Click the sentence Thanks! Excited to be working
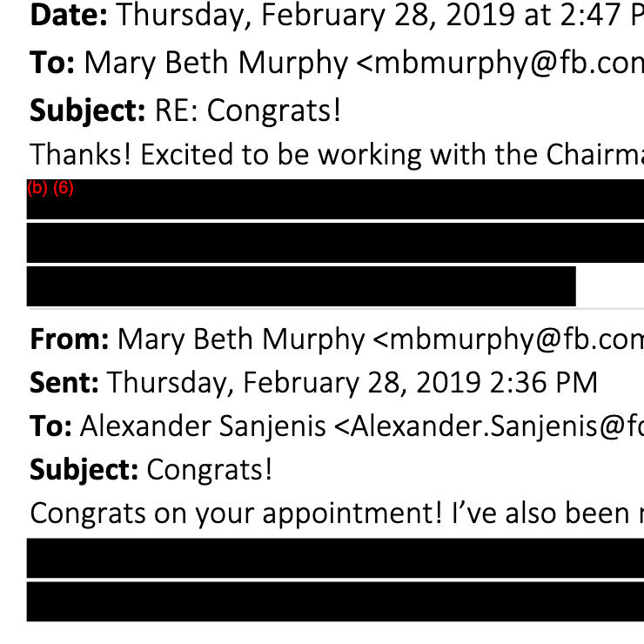 pos(337,155)
